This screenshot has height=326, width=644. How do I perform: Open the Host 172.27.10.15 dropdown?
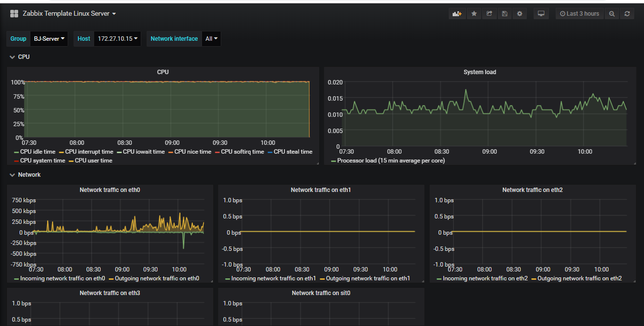pos(117,39)
